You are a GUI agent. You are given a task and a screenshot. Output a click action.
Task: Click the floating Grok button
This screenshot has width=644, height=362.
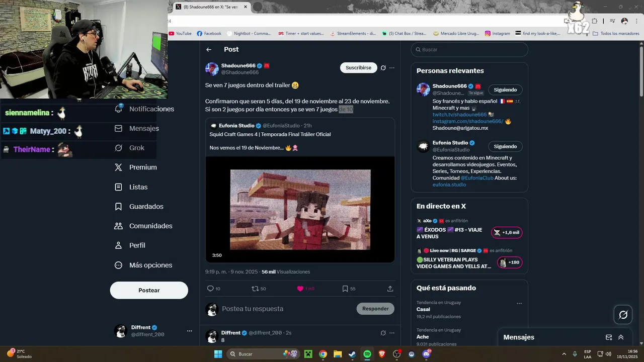623,315
